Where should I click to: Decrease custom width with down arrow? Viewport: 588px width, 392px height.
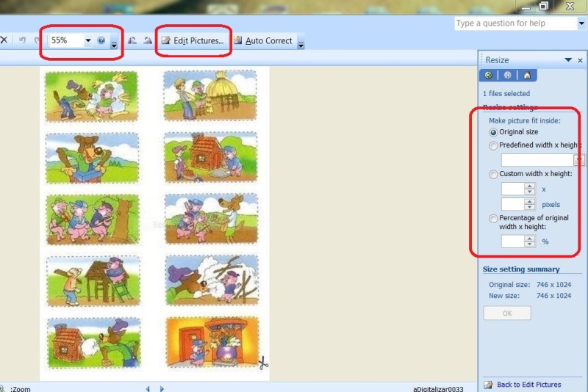529,192
